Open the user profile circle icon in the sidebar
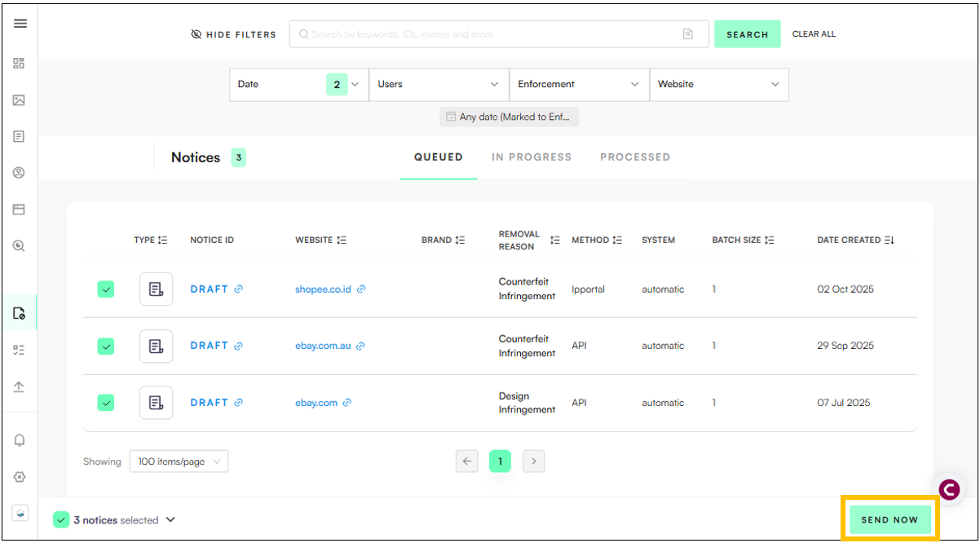 19,173
